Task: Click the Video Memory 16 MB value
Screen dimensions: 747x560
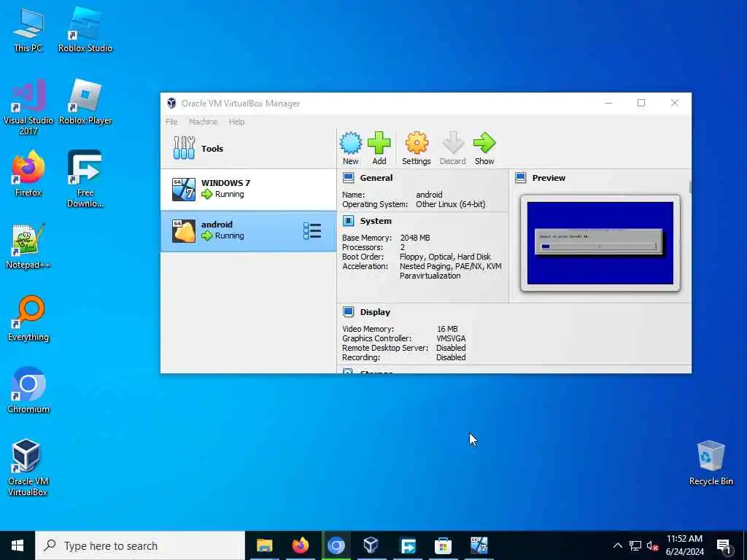Action: tap(447, 329)
